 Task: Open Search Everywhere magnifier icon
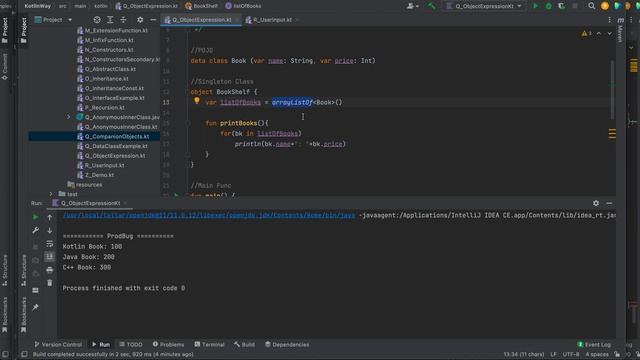pos(591,6)
